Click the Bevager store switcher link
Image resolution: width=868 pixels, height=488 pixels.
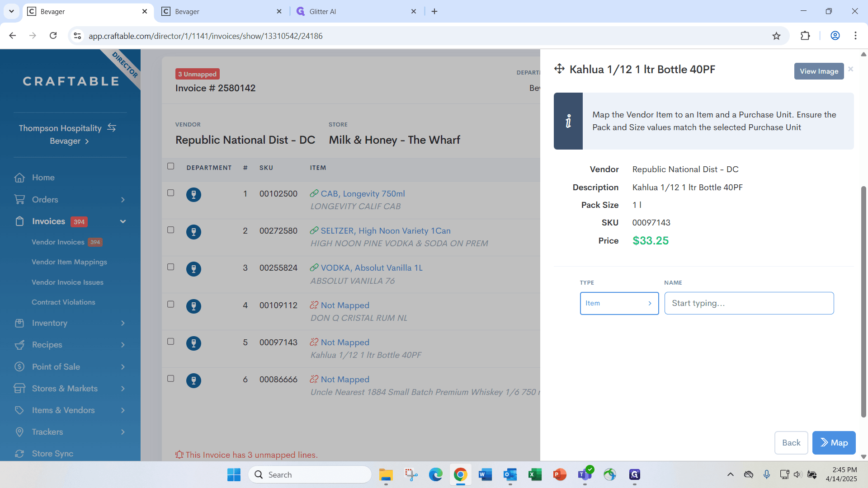(69, 141)
